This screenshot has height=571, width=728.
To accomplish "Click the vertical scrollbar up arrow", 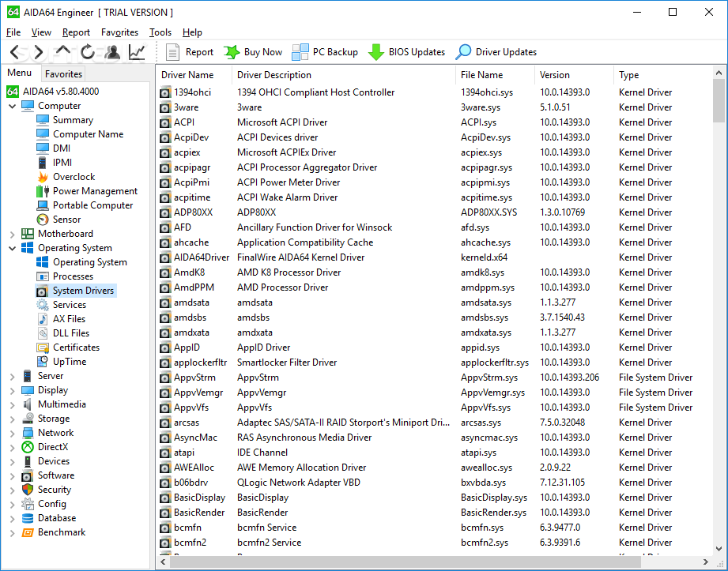I will click(719, 73).
